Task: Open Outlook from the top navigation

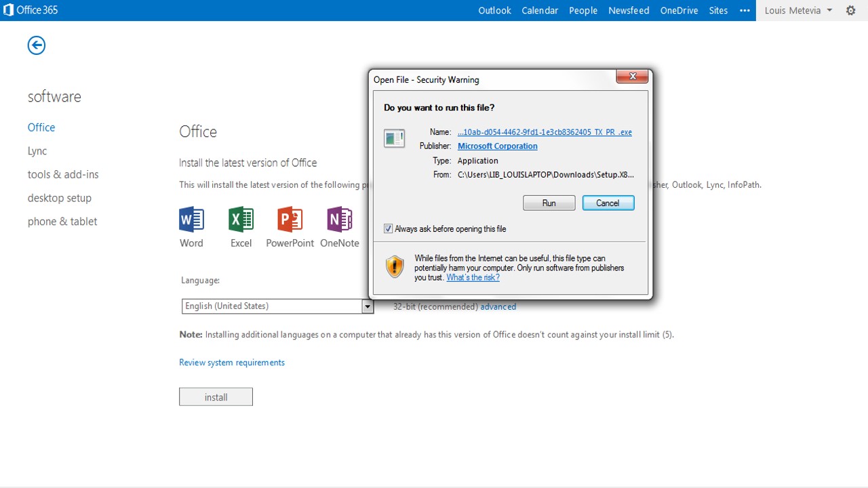Action: tap(494, 10)
